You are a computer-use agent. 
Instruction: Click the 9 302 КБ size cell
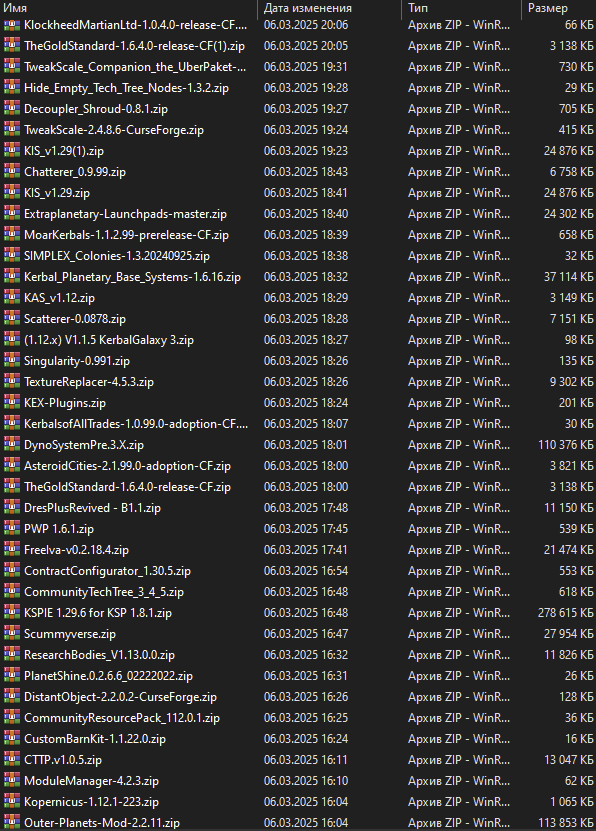click(x=572, y=382)
